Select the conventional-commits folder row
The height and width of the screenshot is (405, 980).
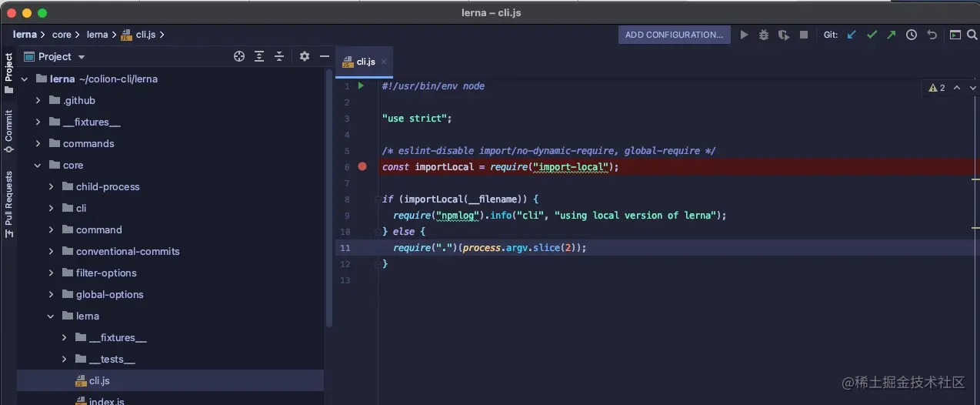pos(171,251)
